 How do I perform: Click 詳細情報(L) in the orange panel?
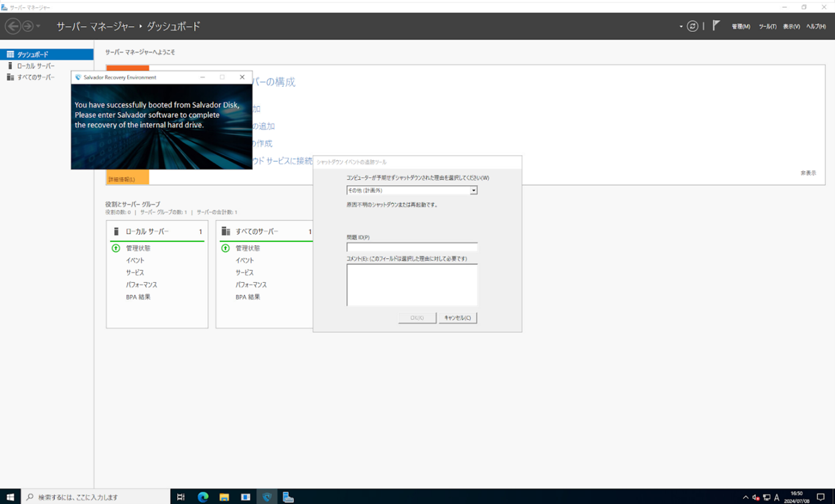[122, 180]
